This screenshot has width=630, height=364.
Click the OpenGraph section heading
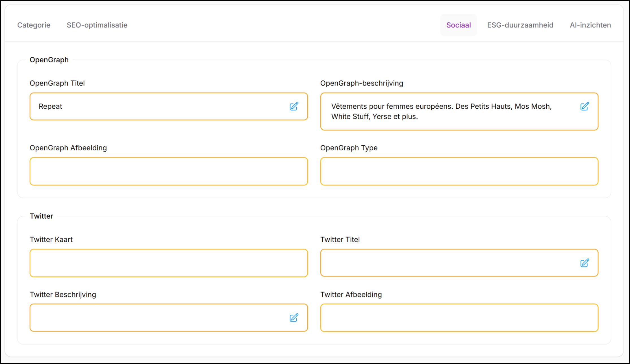point(49,60)
